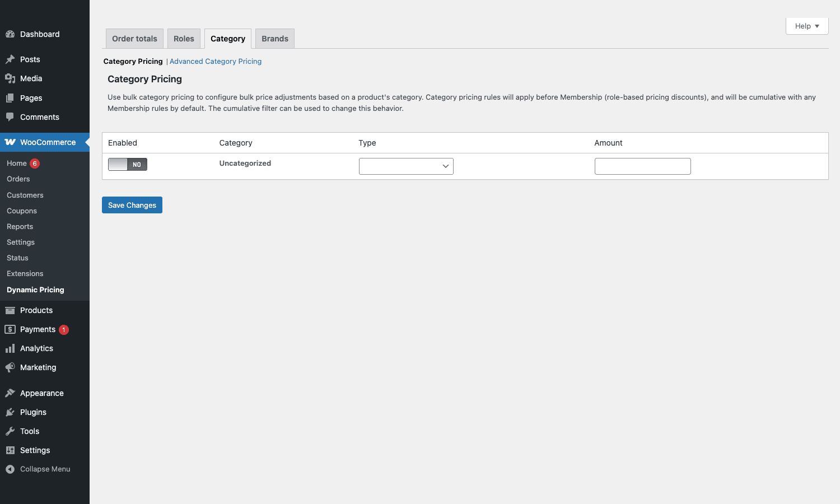Click the Tools wrench icon

click(10, 431)
